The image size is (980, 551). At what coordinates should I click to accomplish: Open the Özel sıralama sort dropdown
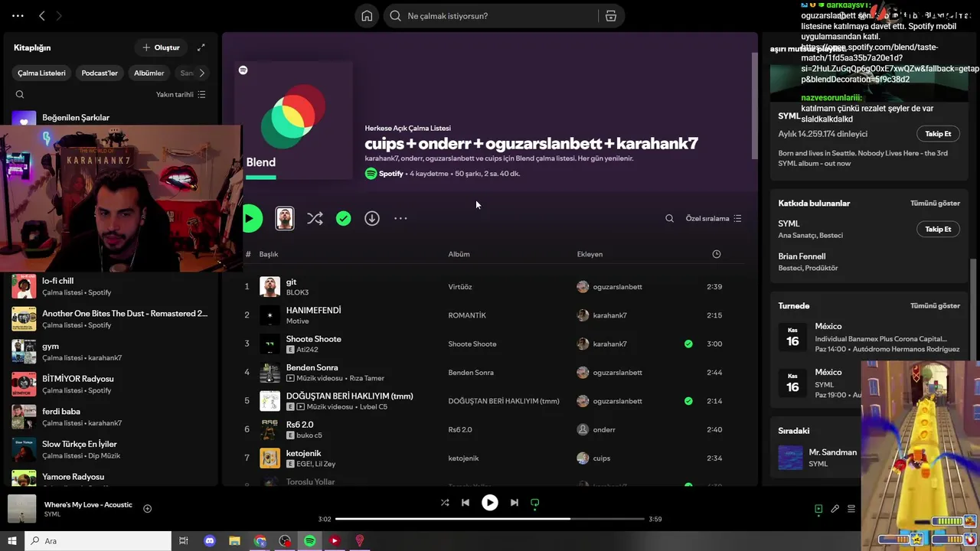[714, 219]
